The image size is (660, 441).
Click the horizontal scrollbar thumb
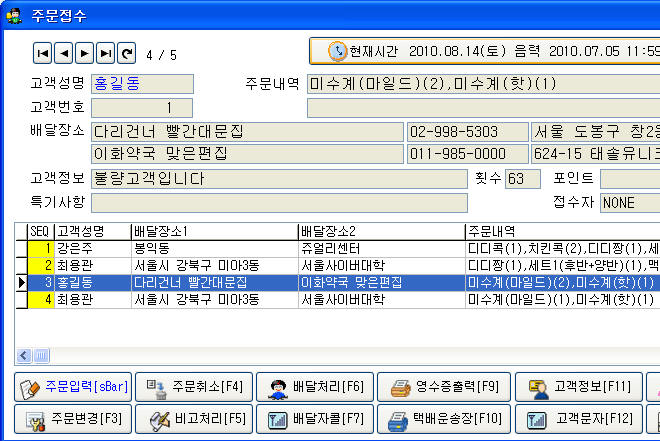coord(41,356)
